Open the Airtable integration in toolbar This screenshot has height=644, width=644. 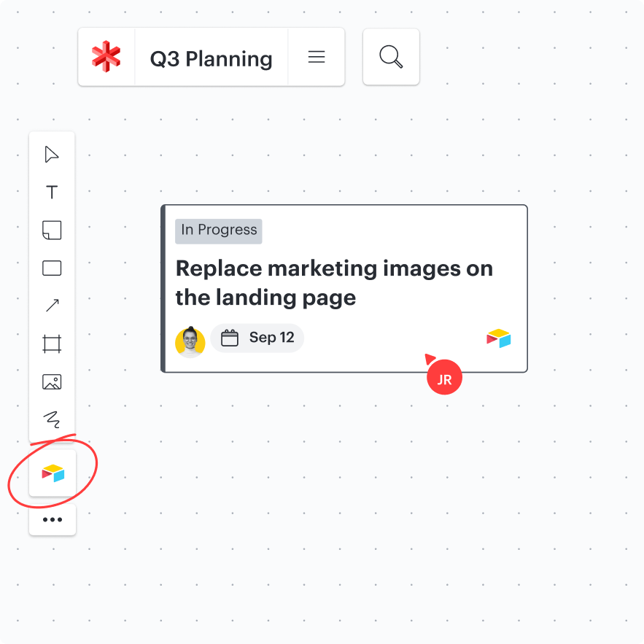pos(53,474)
